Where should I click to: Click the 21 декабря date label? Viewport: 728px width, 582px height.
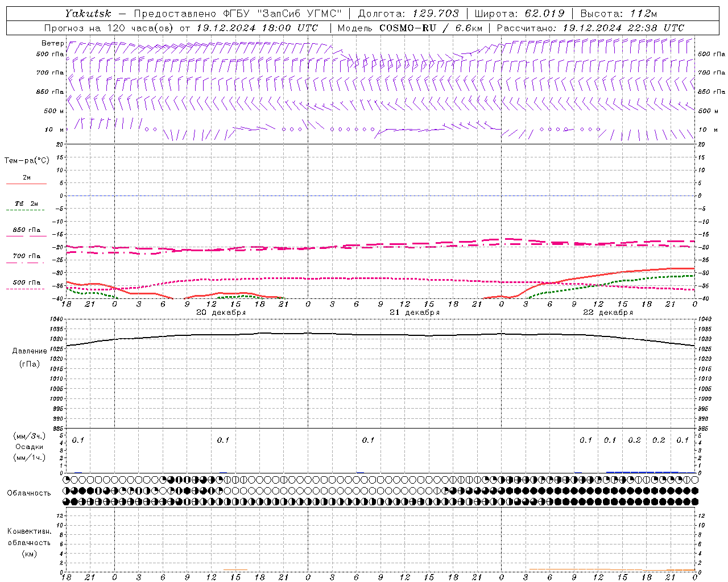(x=415, y=313)
